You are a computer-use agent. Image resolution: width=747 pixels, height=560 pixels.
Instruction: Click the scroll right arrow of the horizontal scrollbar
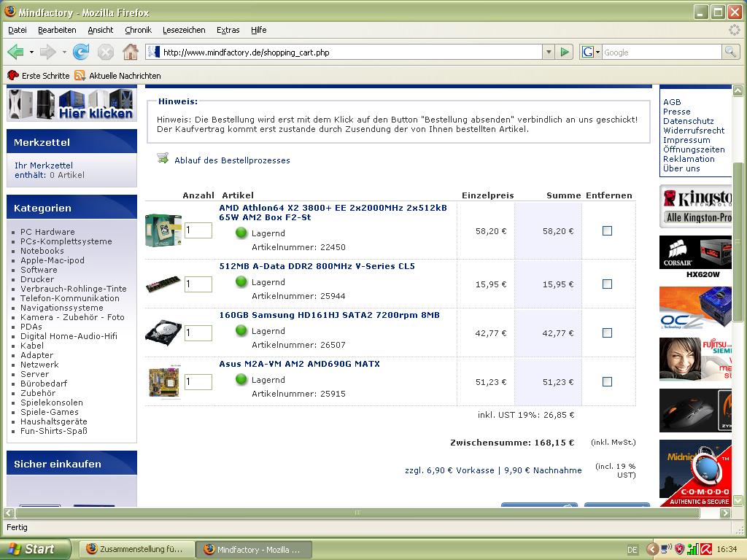tap(725, 513)
